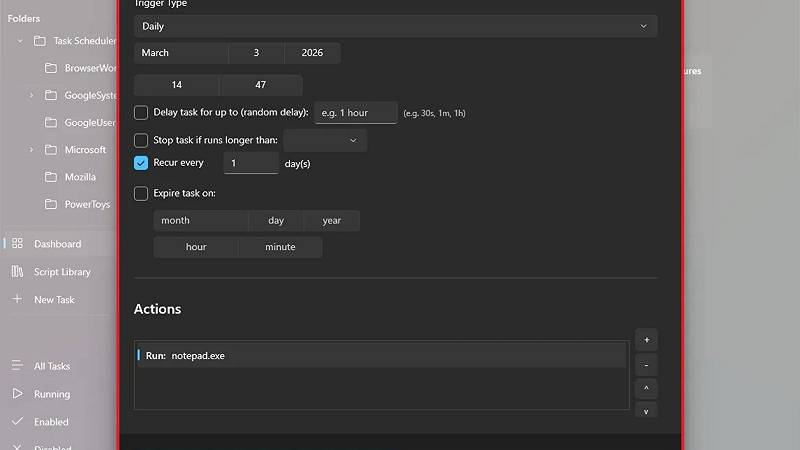This screenshot has width=800, height=450.
Task: Open the Mozilla folder
Action: tap(80, 177)
